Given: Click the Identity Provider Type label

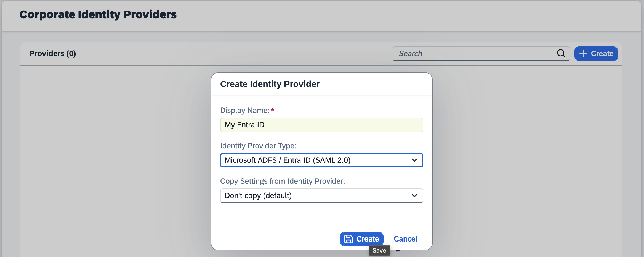Looking at the screenshot, I should 258,146.
